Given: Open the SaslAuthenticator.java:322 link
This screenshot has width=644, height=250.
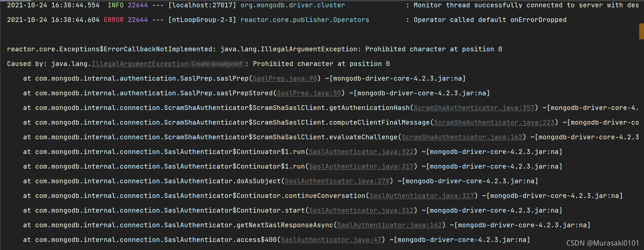Looking at the screenshot, I should (x=361, y=152).
